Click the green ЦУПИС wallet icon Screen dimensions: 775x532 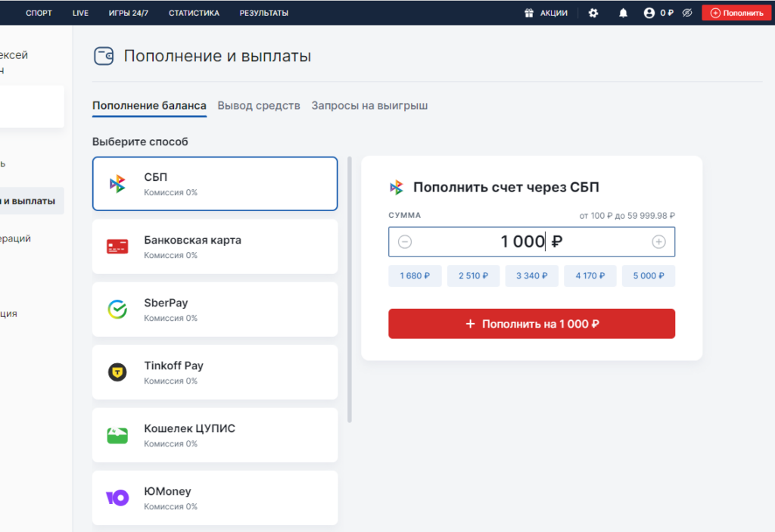point(117,435)
